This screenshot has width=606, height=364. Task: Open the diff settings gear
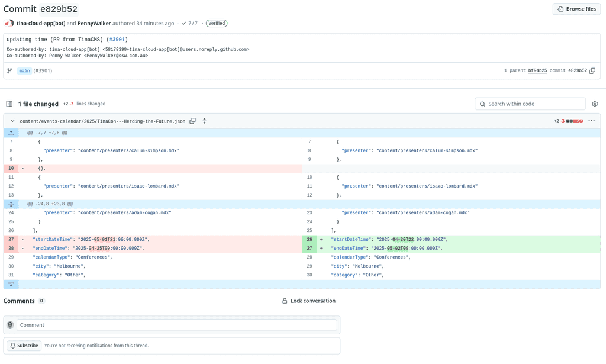pyautogui.click(x=595, y=104)
